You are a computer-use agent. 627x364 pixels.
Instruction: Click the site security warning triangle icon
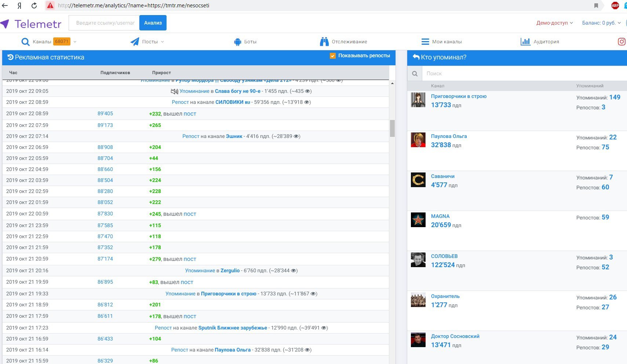tap(50, 6)
